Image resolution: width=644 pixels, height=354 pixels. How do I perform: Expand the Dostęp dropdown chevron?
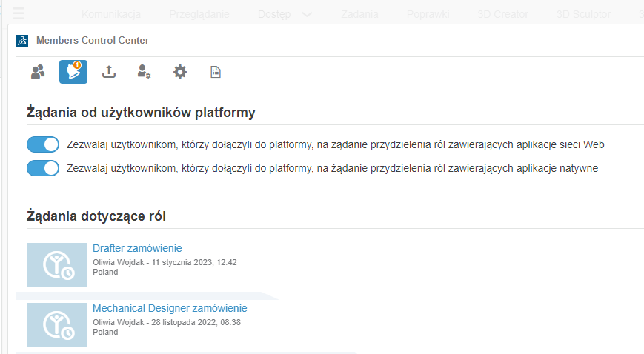tap(307, 14)
